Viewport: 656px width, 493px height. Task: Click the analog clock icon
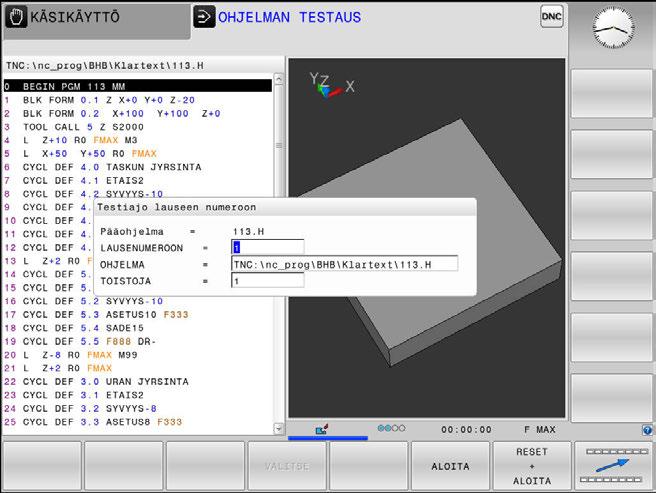(612, 28)
